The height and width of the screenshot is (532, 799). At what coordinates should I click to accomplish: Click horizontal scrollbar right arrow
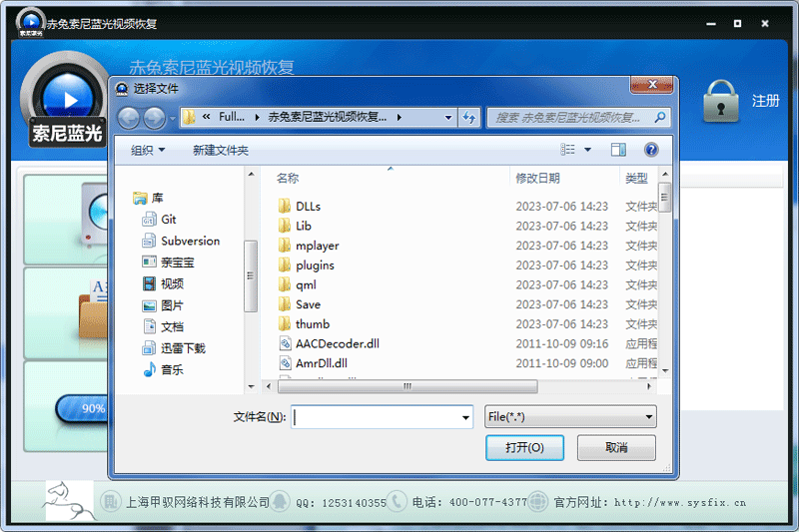coord(648,386)
